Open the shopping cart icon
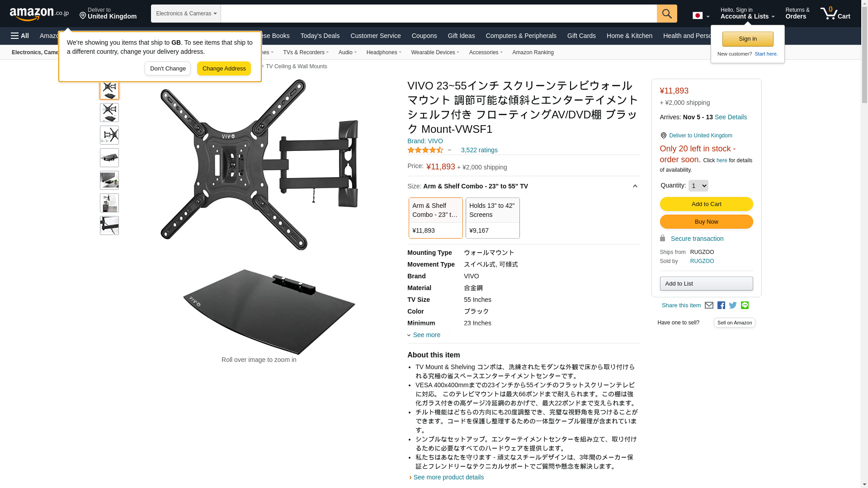This screenshot has height=488, width=868. click(835, 13)
